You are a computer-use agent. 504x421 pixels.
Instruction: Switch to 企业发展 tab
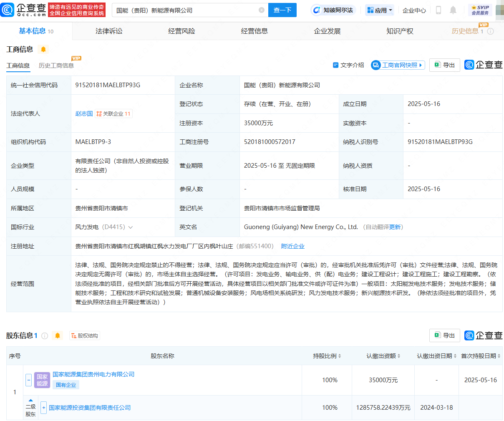[x=327, y=31]
